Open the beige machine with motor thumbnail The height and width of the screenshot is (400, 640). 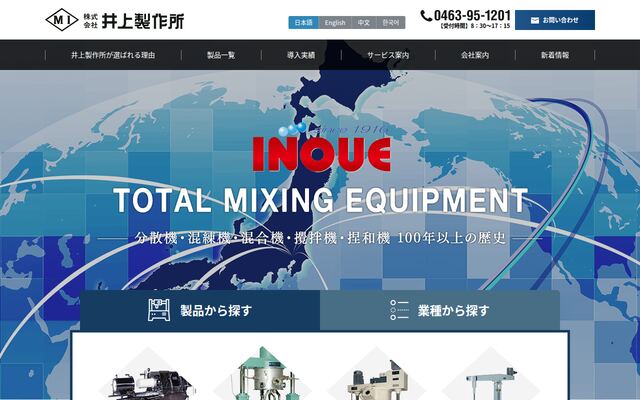377,378
